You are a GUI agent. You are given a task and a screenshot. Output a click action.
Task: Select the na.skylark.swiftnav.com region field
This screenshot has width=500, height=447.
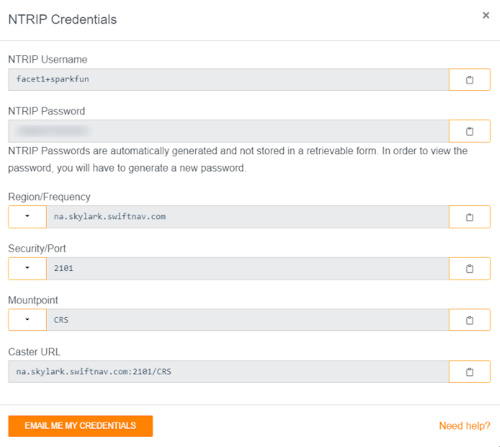pos(248,217)
